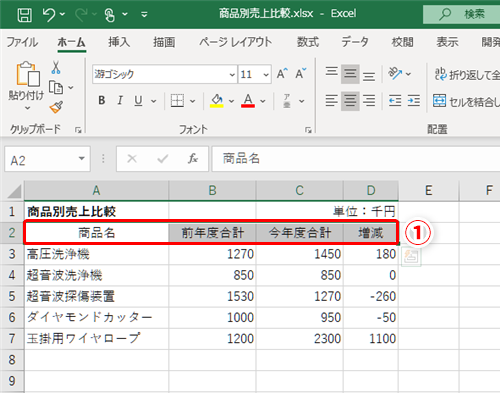Open the font size 11 dropdown
The image size is (500, 393).
point(266,74)
